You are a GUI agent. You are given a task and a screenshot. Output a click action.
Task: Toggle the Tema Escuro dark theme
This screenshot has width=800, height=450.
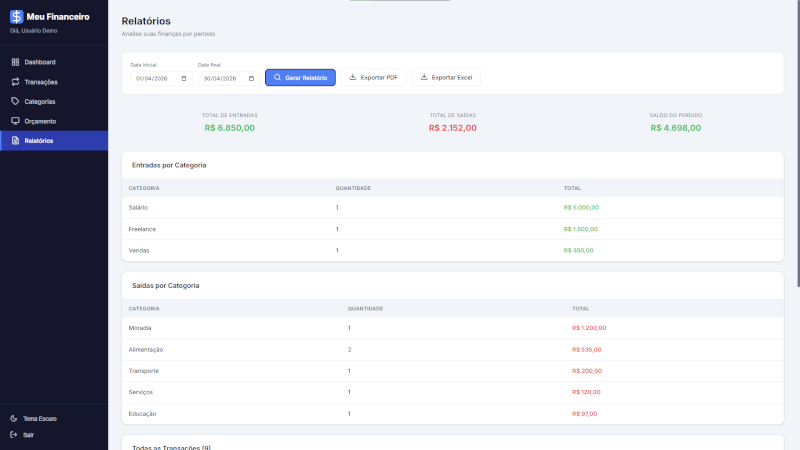(x=40, y=419)
